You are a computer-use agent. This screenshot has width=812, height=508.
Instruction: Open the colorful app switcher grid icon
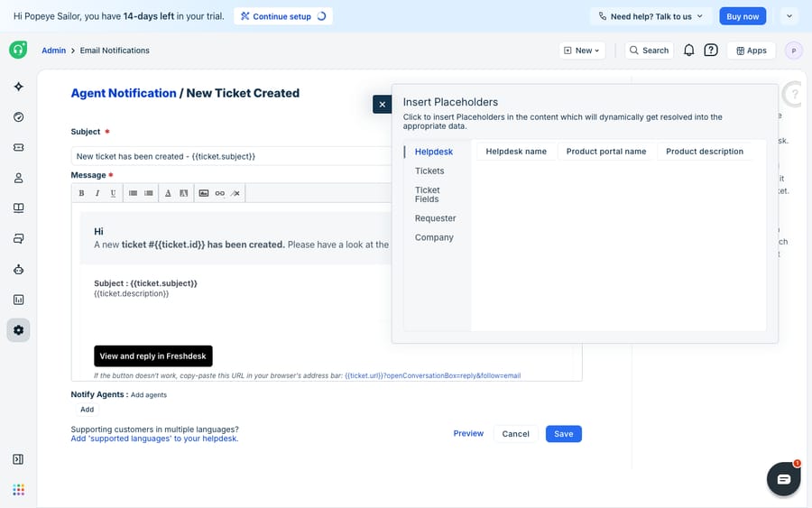pos(19,490)
